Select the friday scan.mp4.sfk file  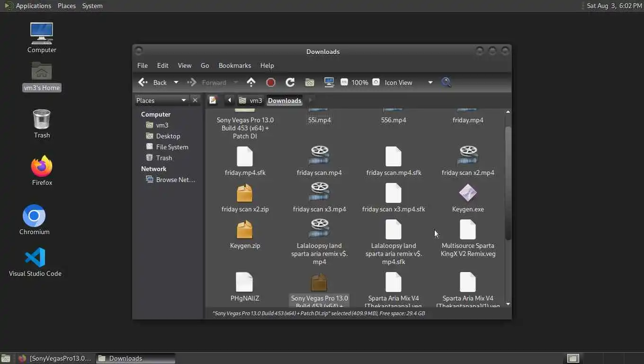[394, 156]
